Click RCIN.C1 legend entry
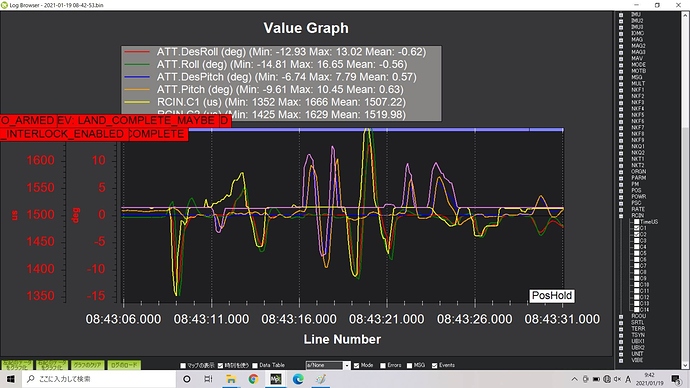Image resolution: width=690 pixels, height=388 pixels. tap(265, 102)
